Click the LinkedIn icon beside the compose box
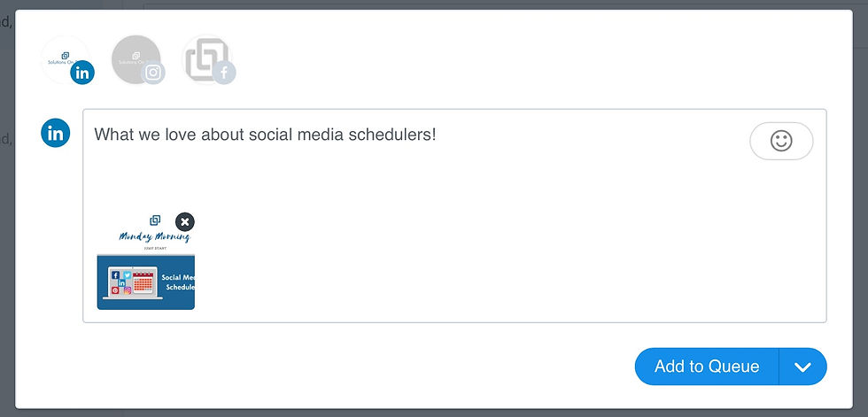 56,134
